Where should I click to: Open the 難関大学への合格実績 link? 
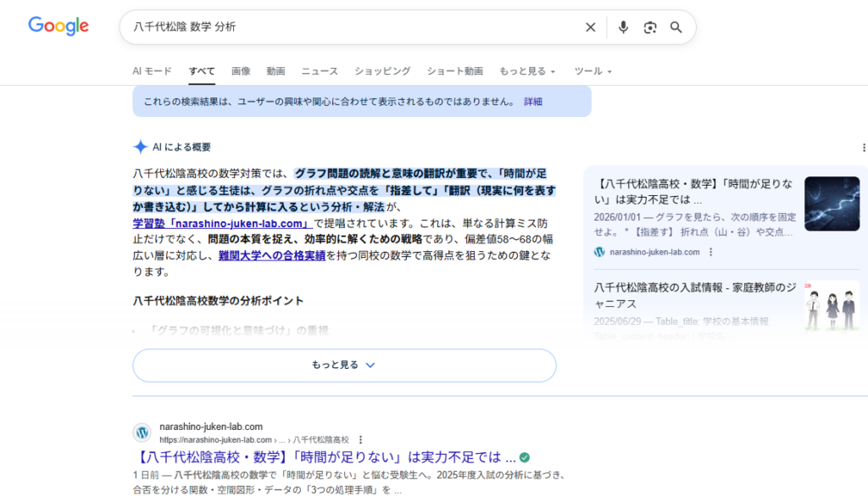[x=271, y=255]
